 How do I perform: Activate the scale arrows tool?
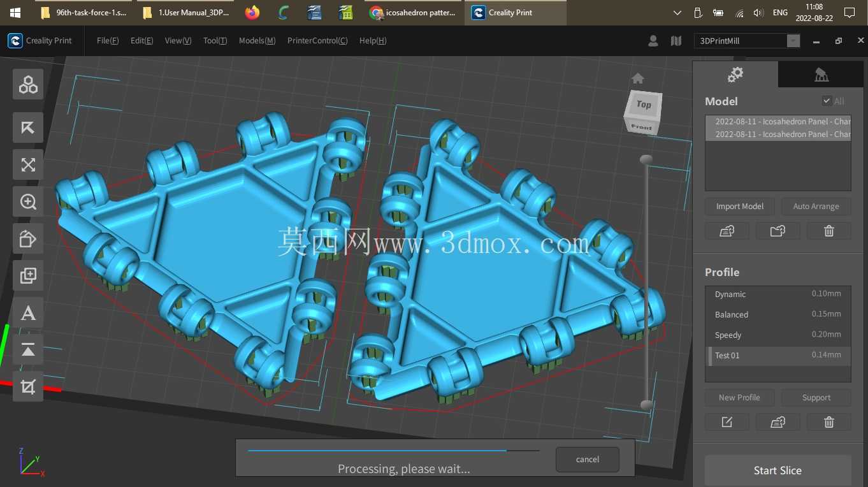(28, 164)
